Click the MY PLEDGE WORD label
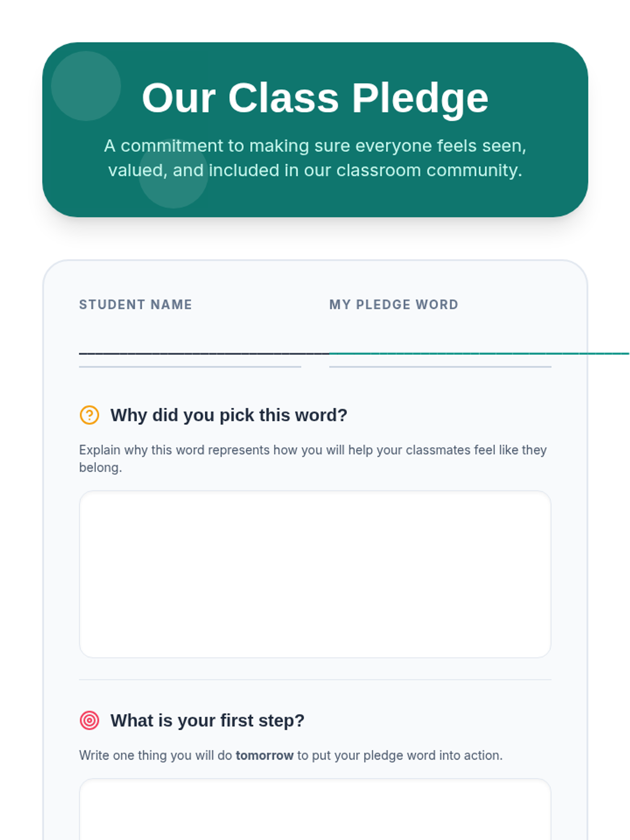 coord(394,304)
